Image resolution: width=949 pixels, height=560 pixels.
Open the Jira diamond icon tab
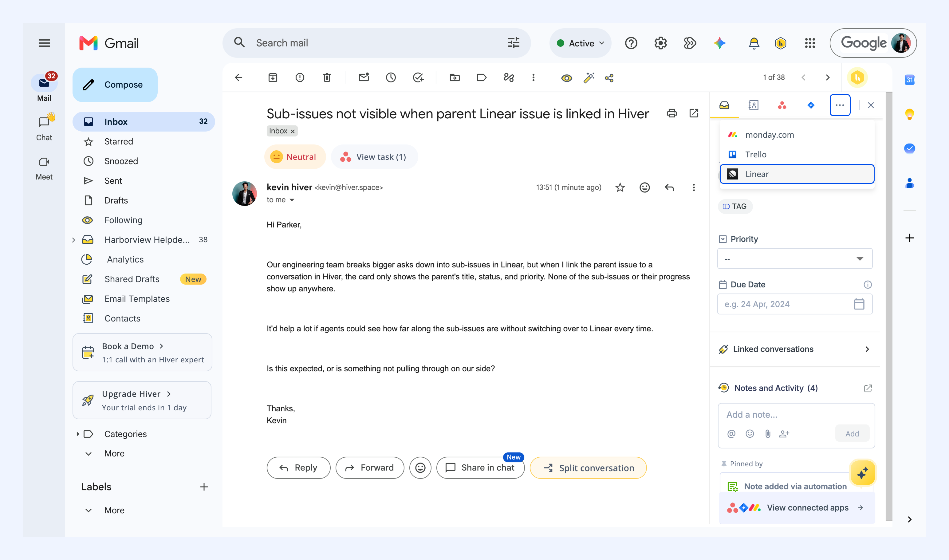click(x=810, y=105)
